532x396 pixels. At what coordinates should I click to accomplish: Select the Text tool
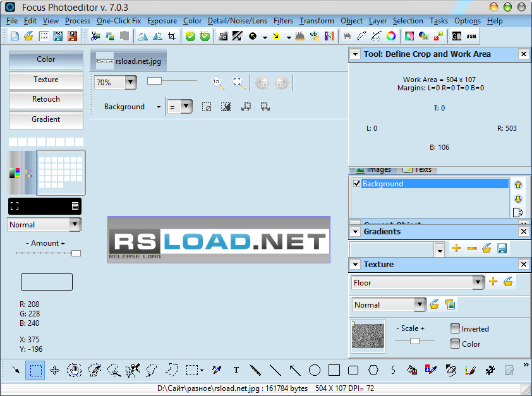tap(236, 370)
